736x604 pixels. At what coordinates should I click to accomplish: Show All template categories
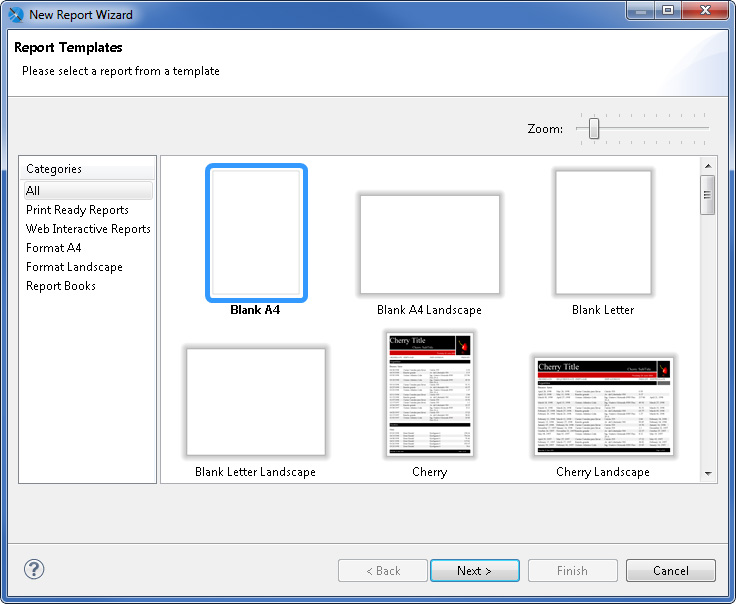(x=34, y=191)
